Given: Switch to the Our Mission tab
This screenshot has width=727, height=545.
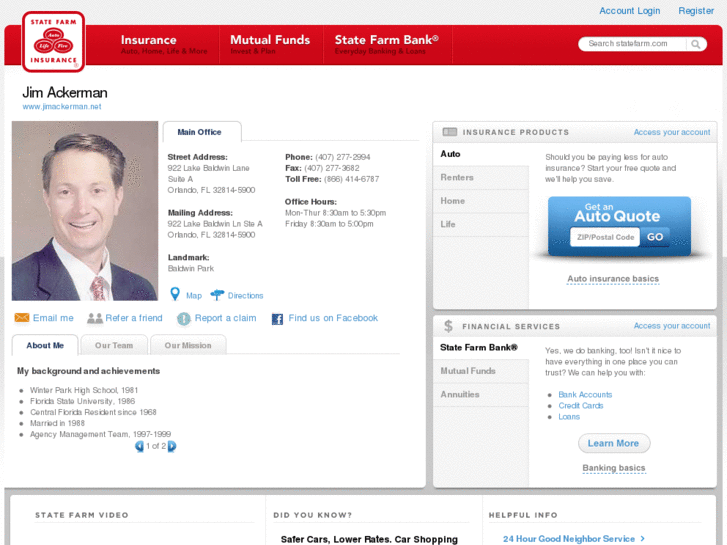Looking at the screenshot, I should click(x=188, y=346).
